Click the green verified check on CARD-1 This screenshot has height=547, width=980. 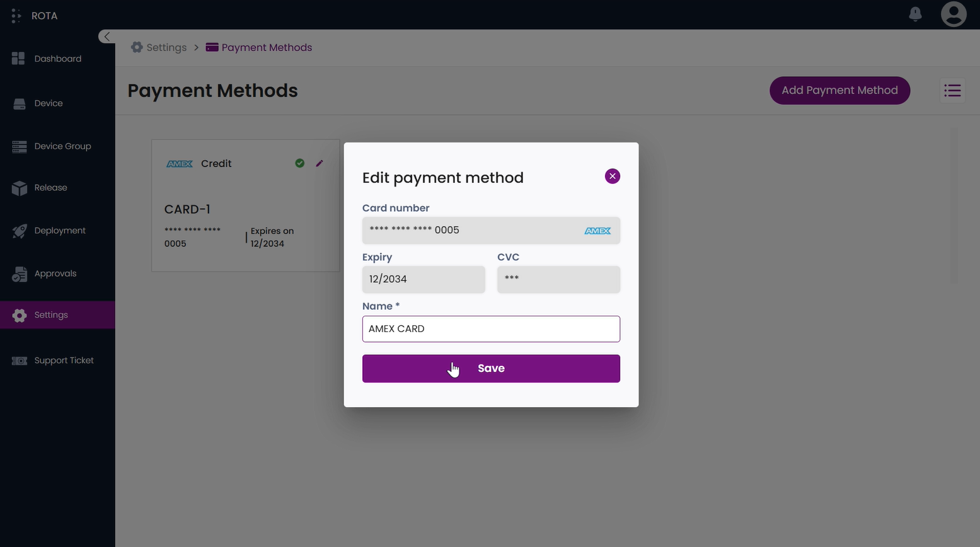tap(299, 163)
